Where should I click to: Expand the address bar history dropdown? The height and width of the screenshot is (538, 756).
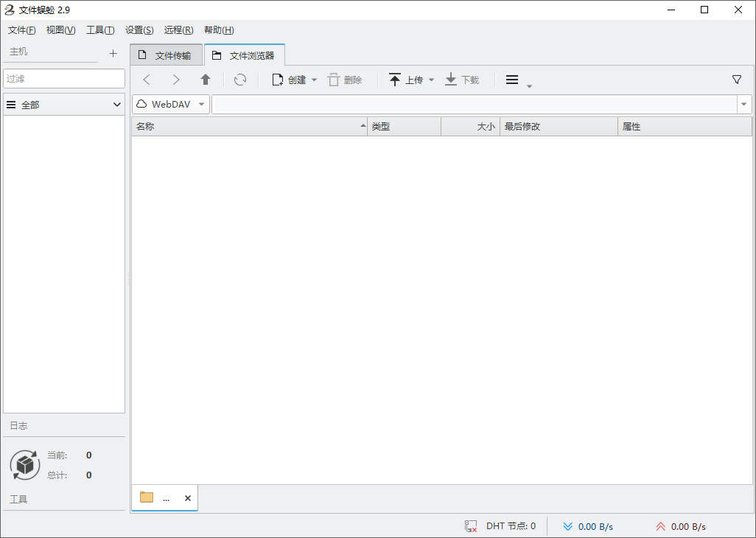click(x=744, y=104)
